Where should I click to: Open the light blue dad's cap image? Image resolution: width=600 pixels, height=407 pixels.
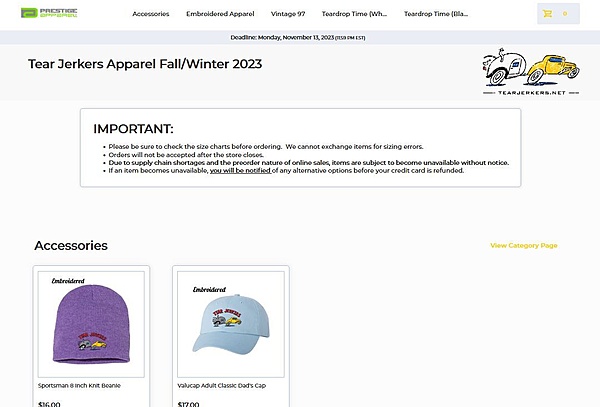231,324
